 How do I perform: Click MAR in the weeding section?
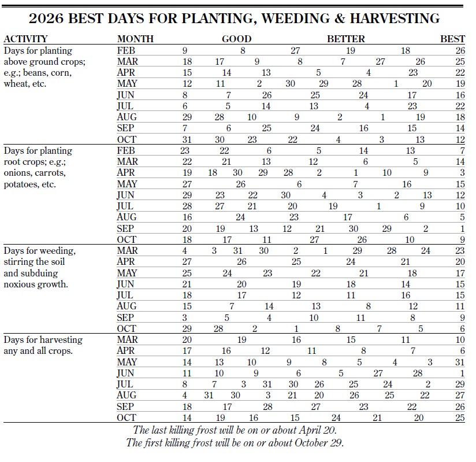pos(127,251)
